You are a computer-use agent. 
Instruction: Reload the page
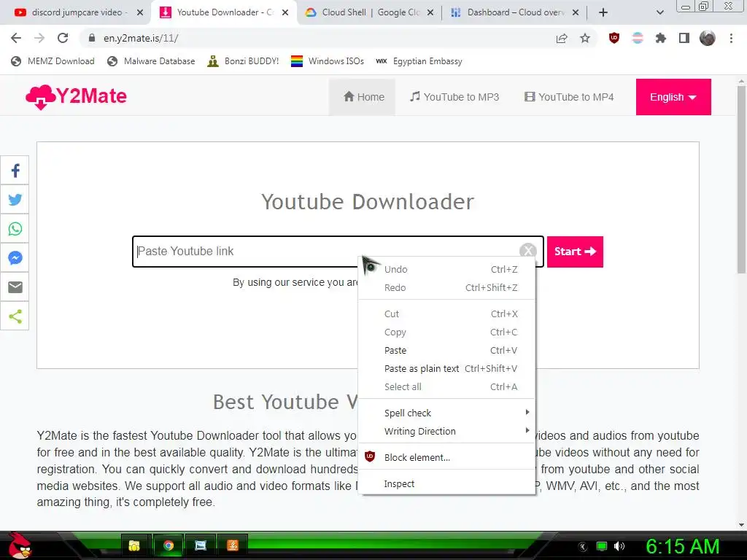click(63, 38)
